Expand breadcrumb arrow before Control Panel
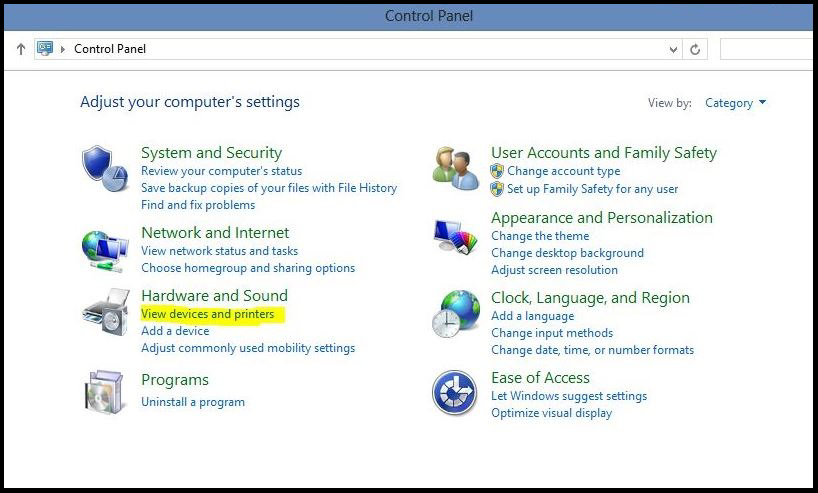818x493 pixels. click(63, 49)
